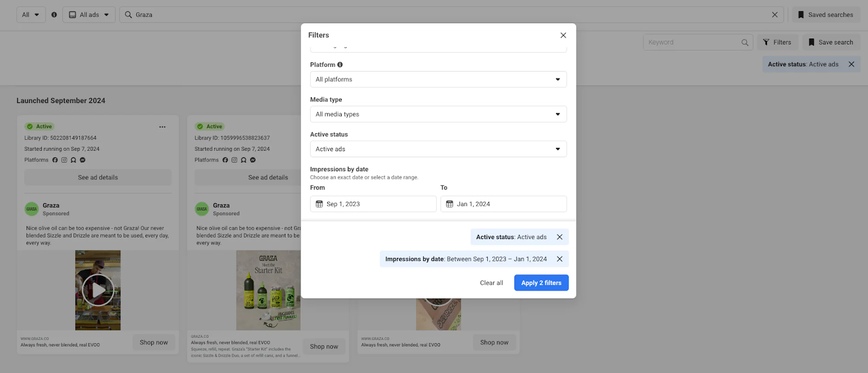
Task: Open the first ad's three-dot menu
Action: click(162, 127)
